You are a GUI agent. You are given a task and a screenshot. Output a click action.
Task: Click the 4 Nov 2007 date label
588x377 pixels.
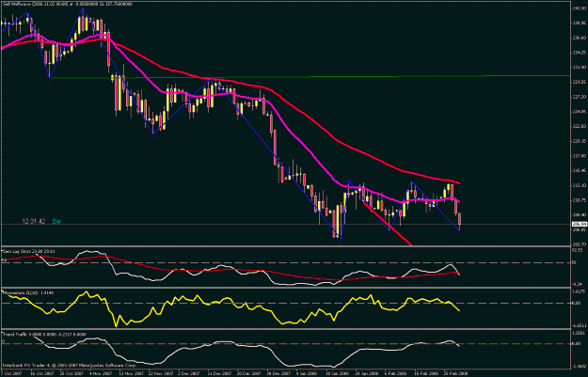(x=100, y=373)
